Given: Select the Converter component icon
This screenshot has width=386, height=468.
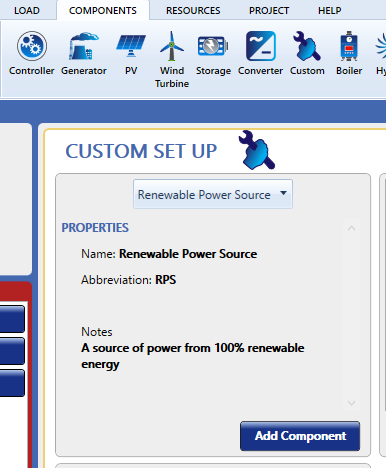Looking at the screenshot, I should [x=260, y=53].
